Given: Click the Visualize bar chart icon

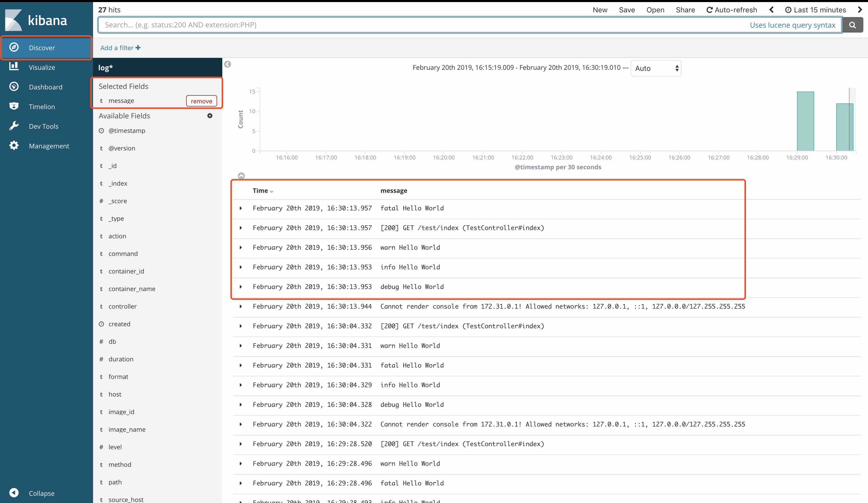Looking at the screenshot, I should pyautogui.click(x=14, y=66).
